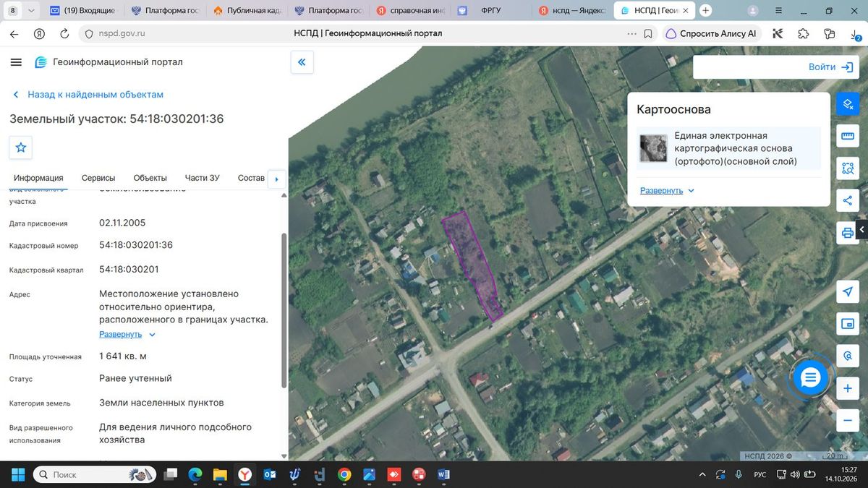Share the map via share icon
Viewport: 868px width, 488px height.
point(848,200)
